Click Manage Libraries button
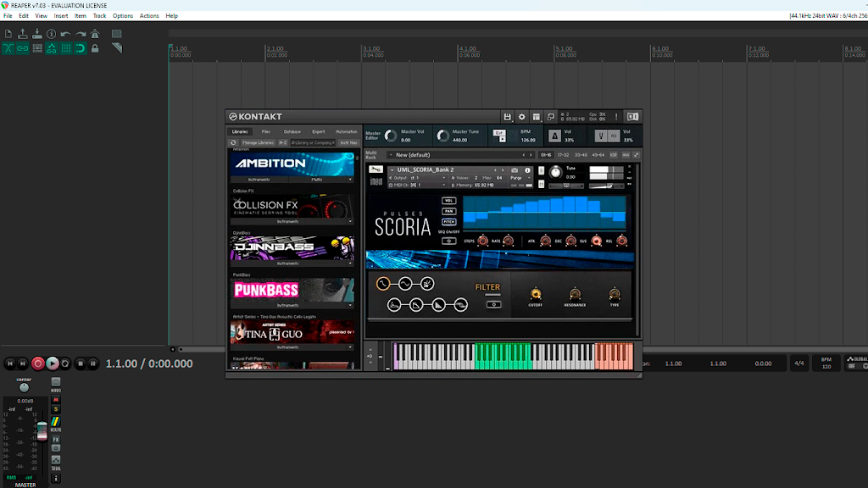Screen dimensions: 868x488 [x=258, y=142]
